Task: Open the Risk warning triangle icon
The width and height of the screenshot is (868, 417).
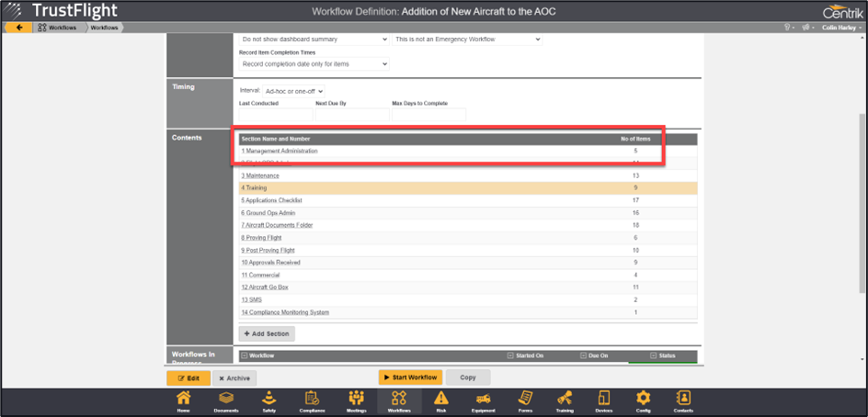Action: 441,400
